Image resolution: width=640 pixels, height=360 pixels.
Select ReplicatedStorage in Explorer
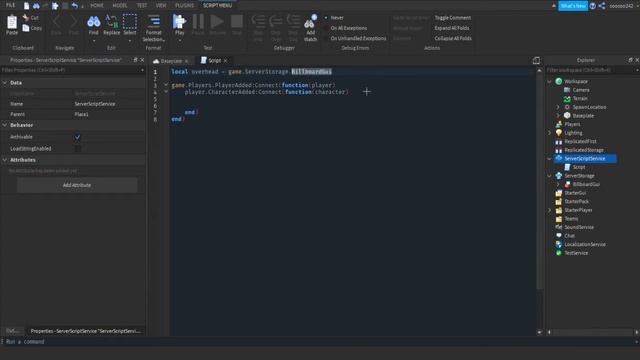pos(584,150)
